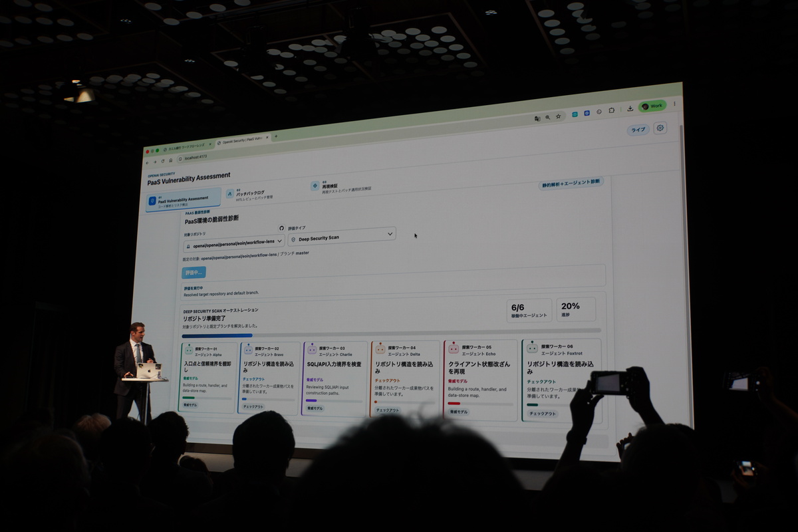The image size is (798, 532).
Task: Bookmark this page with the star icon
Action: coord(558,116)
